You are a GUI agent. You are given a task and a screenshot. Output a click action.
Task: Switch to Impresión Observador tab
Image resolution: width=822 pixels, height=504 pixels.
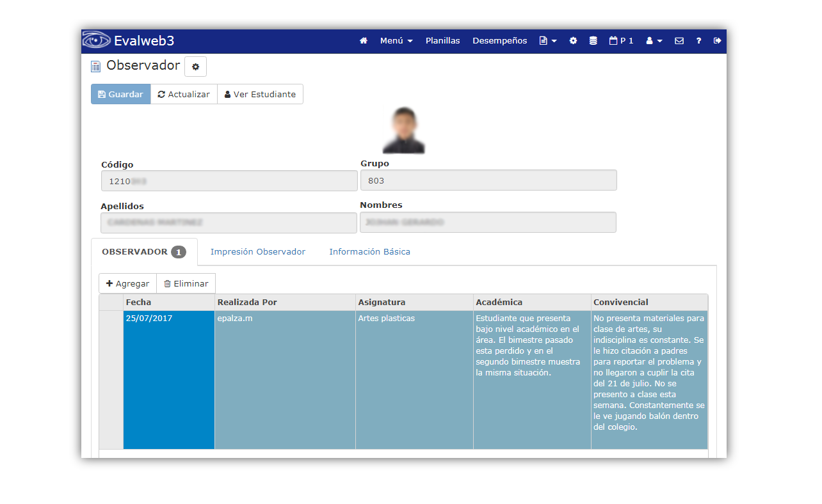(258, 252)
